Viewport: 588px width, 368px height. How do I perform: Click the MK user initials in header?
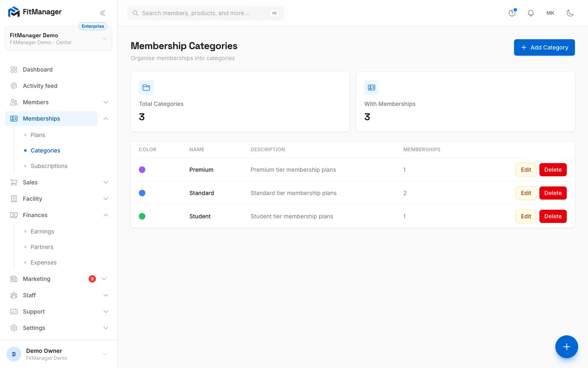pyautogui.click(x=550, y=13)
